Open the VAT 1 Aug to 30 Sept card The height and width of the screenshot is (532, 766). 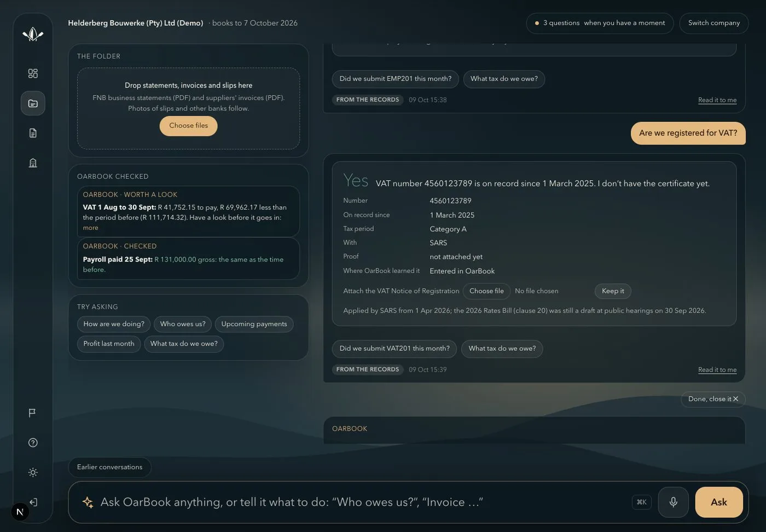click(x=188, y=212)
